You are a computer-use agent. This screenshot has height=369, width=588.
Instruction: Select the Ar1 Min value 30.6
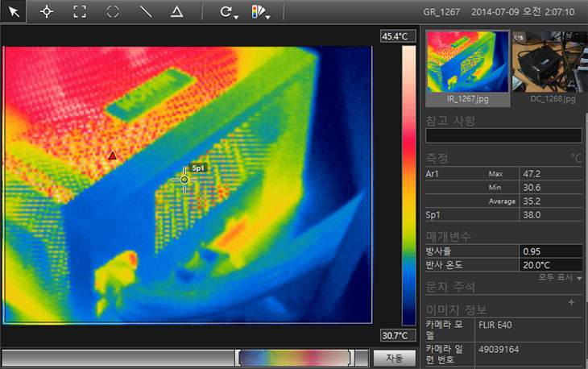click(532, 188)
